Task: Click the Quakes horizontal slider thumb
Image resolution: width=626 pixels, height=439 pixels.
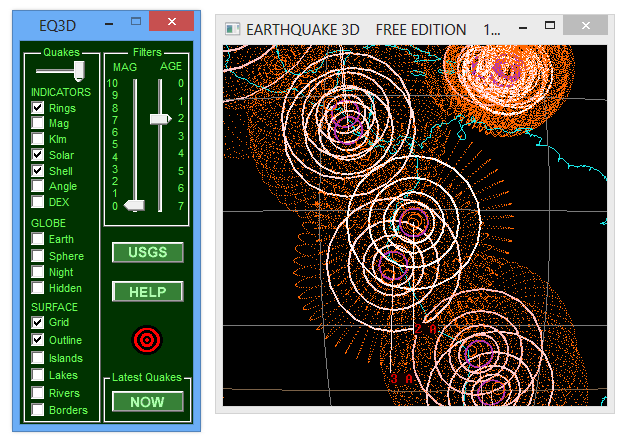Action: pyautogui.click(x=78, y=69)
